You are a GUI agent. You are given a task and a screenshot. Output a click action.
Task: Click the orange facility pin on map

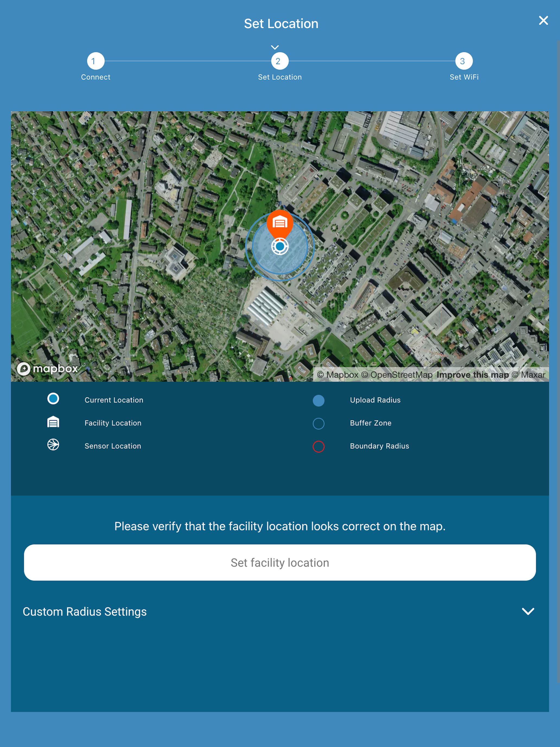(280, 224)
